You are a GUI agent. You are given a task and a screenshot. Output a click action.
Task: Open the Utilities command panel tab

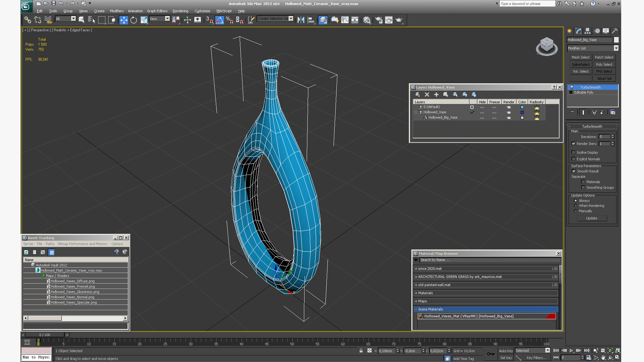coord(615,31)
